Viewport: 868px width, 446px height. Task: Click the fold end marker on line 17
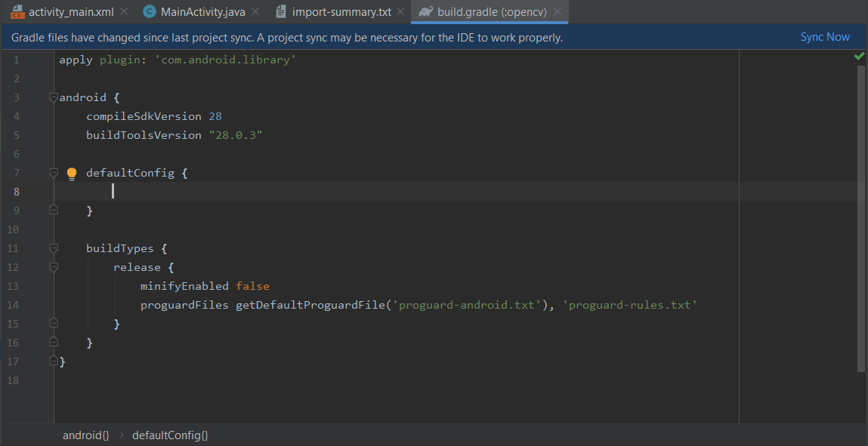[53, 360]
